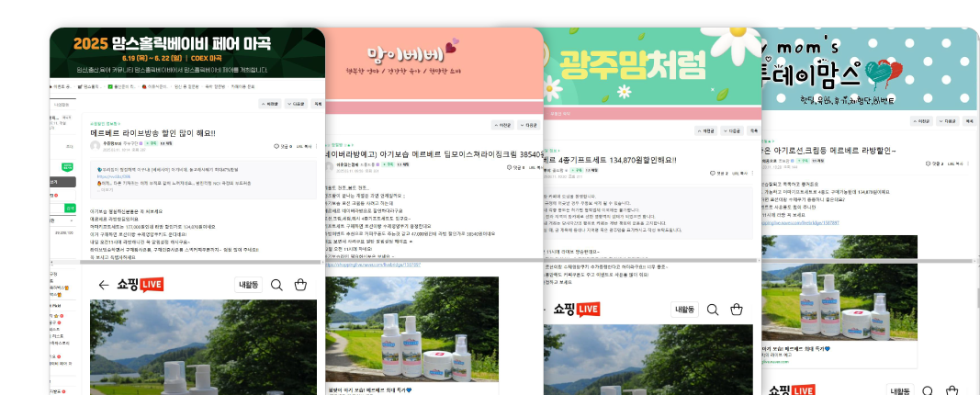
Task: Open shoppinglive.naver.com link in 맘이베베 post
Action: click(373, 265)
